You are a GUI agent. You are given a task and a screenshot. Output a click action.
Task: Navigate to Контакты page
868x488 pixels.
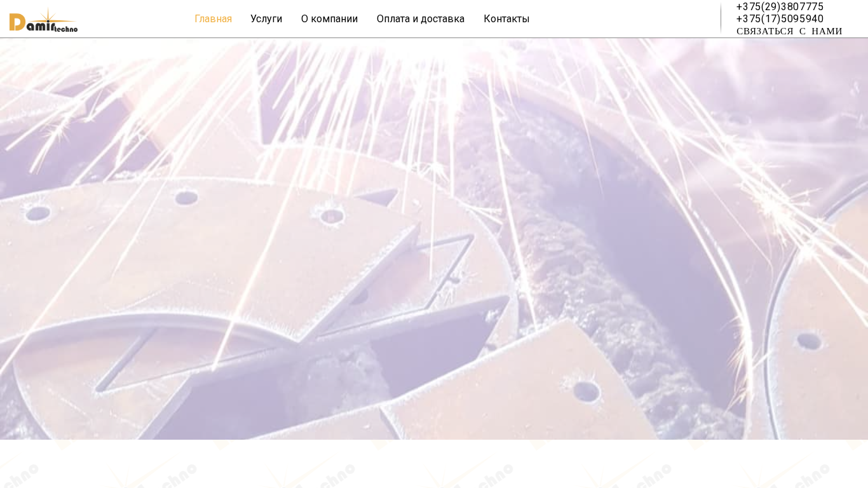click(x=506, y=19)
